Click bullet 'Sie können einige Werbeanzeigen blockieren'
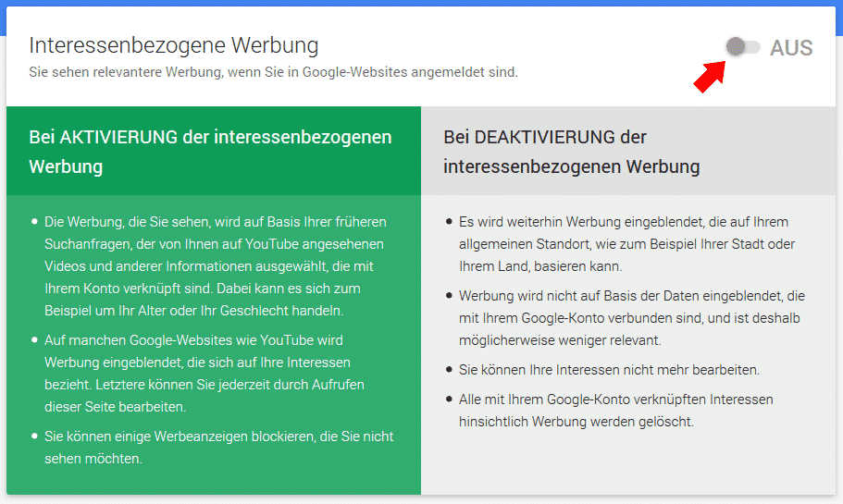 point(218,448)
